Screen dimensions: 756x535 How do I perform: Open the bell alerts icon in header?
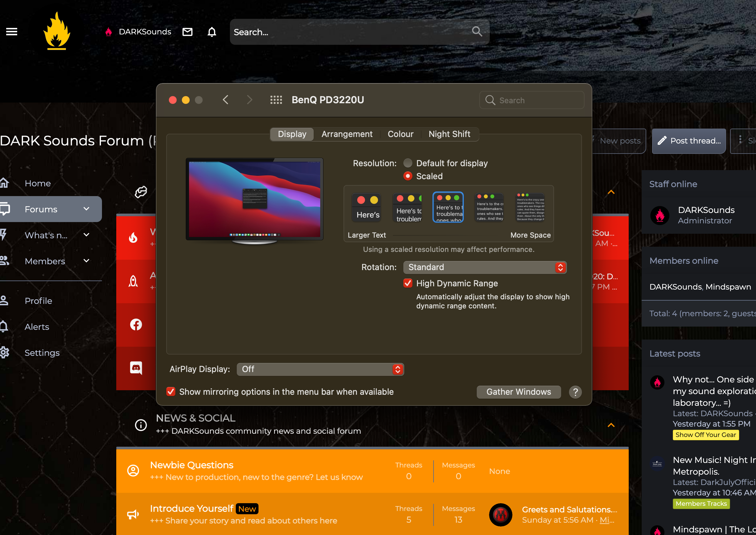(x=212, y=31)
